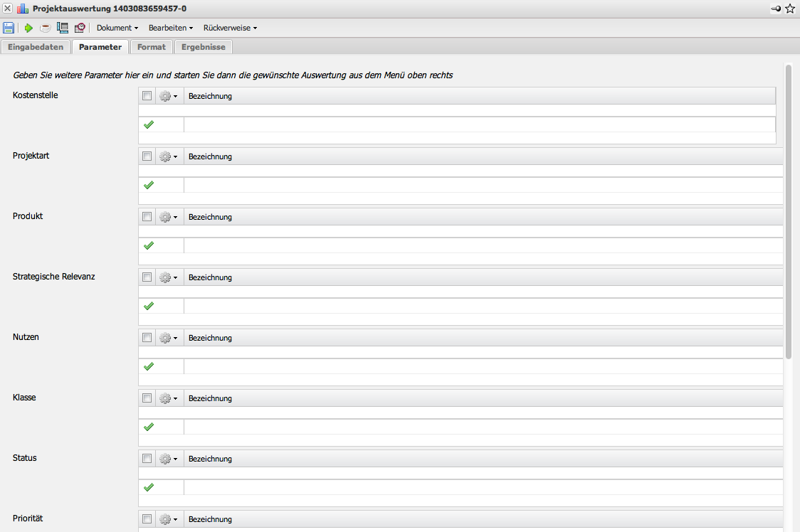Pin the Projektauswertung document

click(x=775, y=9)
